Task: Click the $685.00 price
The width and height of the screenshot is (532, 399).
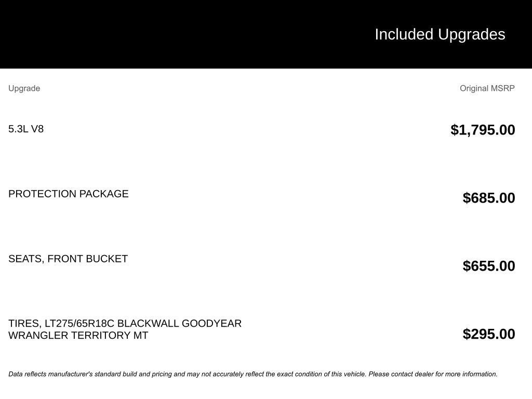Action: coord(489,198)
